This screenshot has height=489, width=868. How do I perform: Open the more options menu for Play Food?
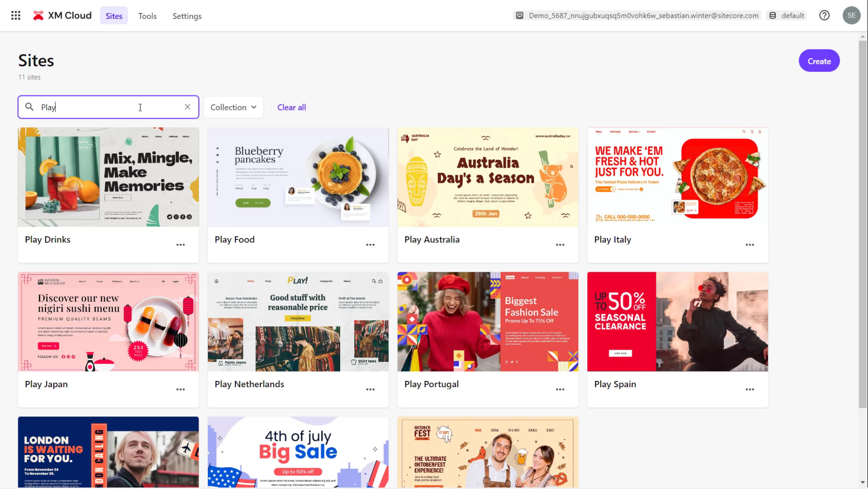(x=370, y=245)
